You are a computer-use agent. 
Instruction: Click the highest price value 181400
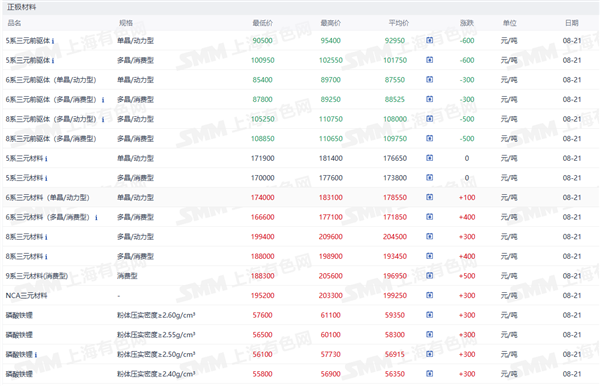[331, 158]
